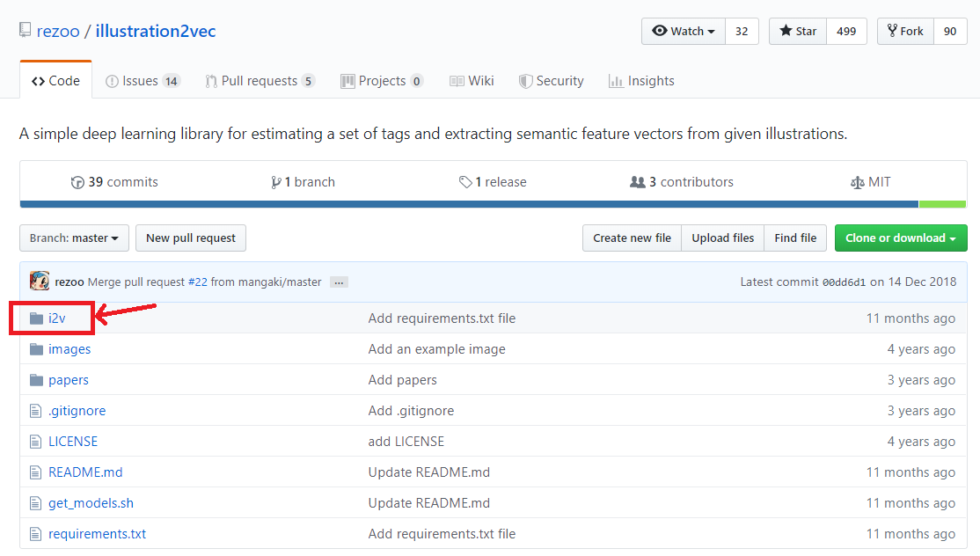Screen dimensions: 980x556
Task: Open the Watch notifications dropdown
Action: 684,32
